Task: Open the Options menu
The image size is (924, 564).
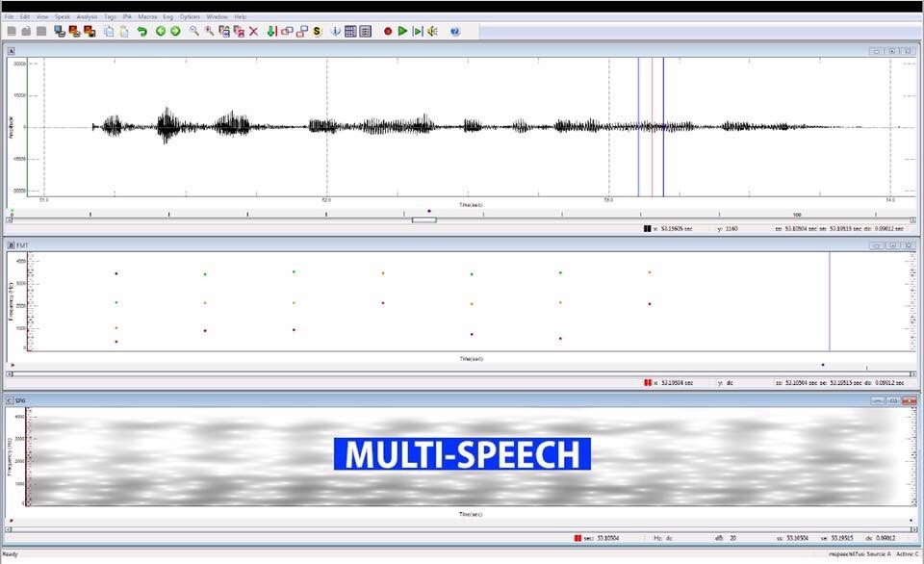Action: click(190, 16)
